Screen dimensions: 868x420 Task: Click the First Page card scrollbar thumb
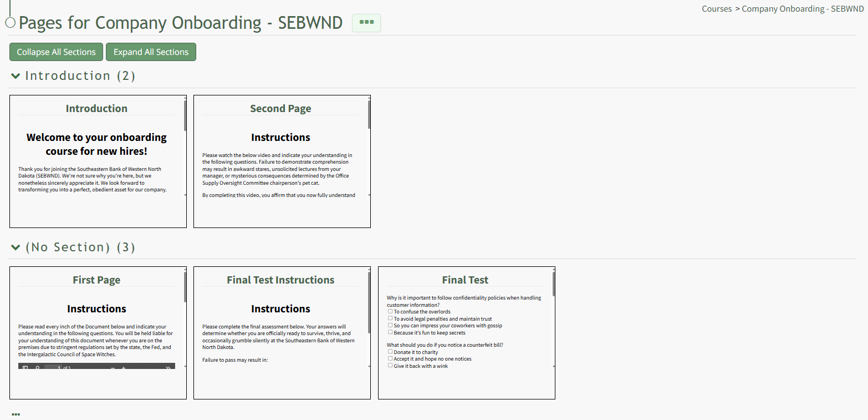click(185, 286)
